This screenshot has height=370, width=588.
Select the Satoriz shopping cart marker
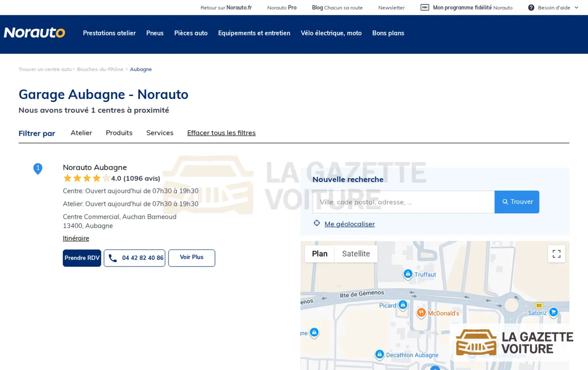553,312
